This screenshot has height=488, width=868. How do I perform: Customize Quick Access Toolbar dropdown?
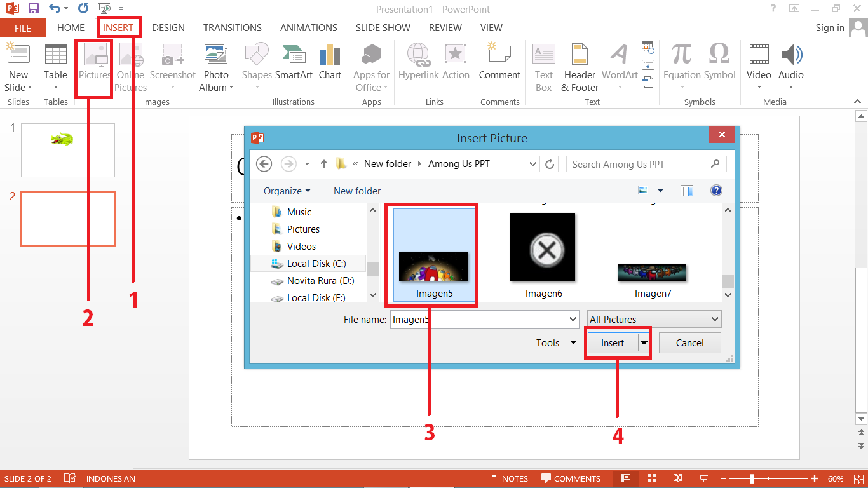(x=121, y=10)
